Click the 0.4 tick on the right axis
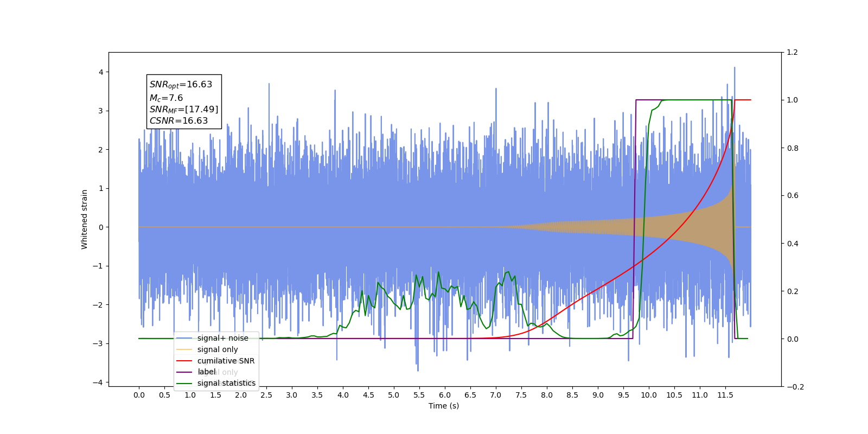This screenshot has width=868, height=434. click(793, 244)
